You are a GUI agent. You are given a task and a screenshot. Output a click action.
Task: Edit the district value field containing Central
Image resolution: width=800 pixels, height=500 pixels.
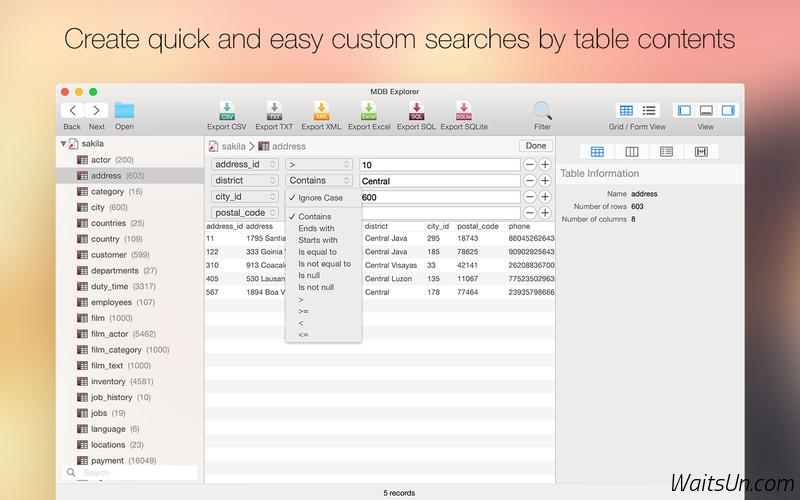click(x=440, y=181)
